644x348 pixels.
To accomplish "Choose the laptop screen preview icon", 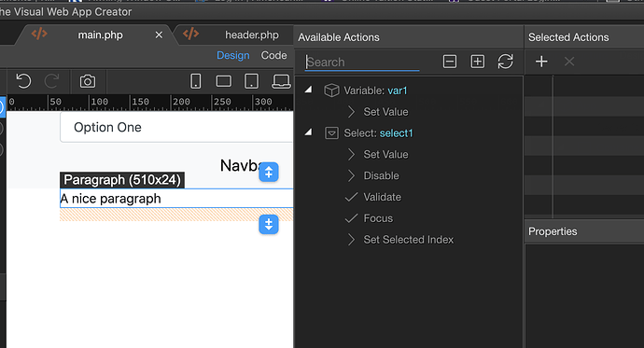I will click(281, 81).
